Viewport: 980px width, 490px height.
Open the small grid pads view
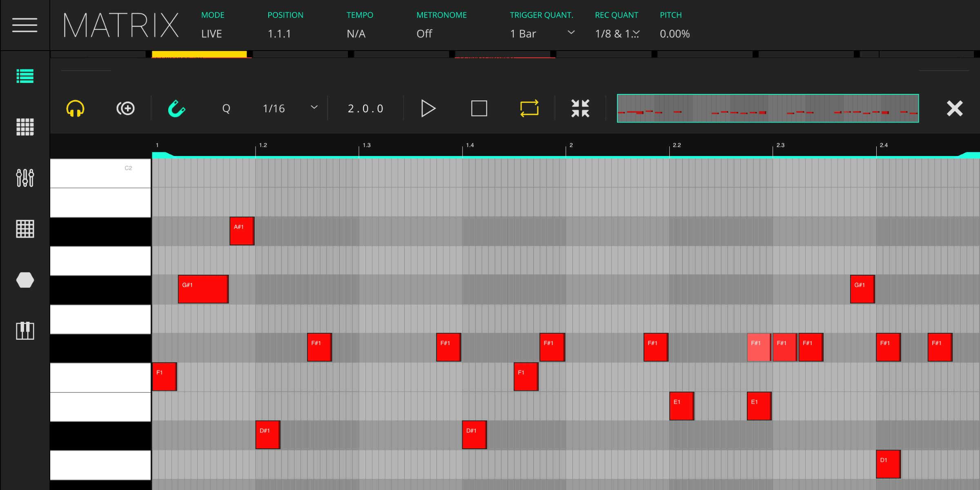click(x=25, y=127)
